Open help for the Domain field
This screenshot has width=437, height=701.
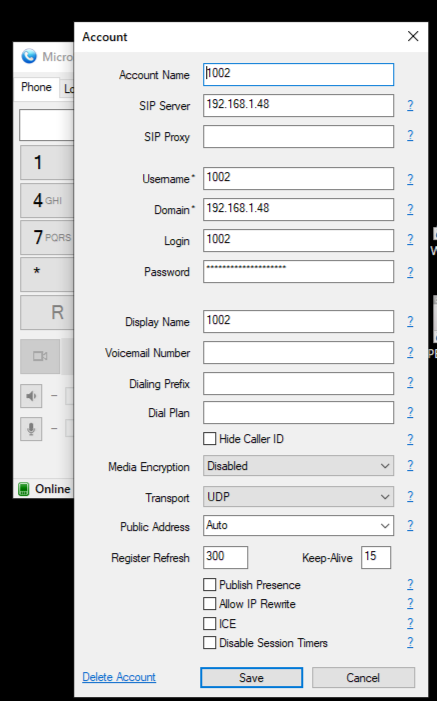[x=410, y=209]
